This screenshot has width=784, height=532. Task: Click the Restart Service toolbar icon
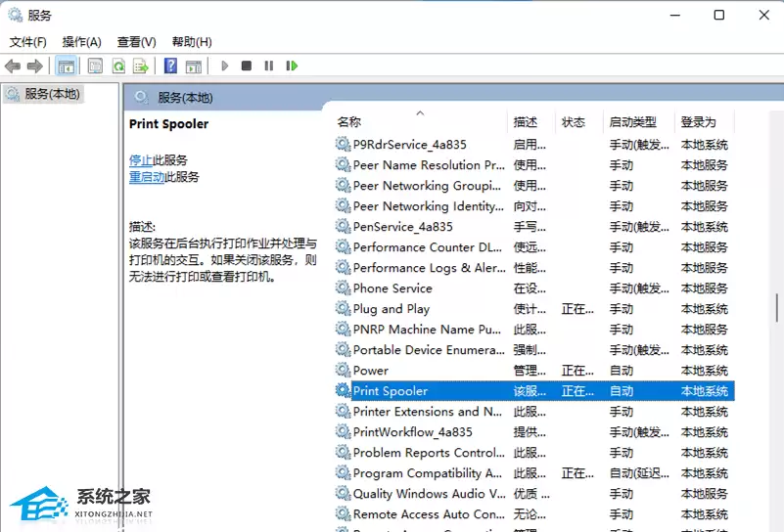(x=292, y=66)
